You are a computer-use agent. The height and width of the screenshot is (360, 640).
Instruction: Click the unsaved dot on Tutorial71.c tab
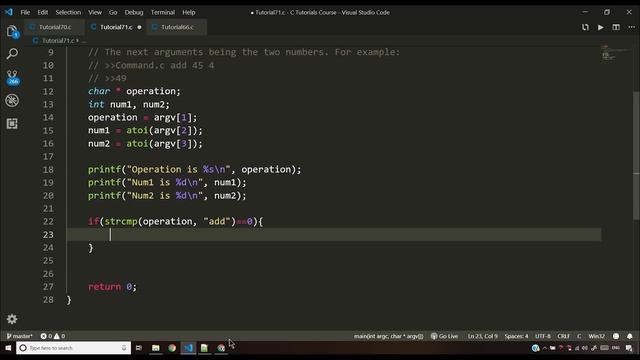pos(140,27)
